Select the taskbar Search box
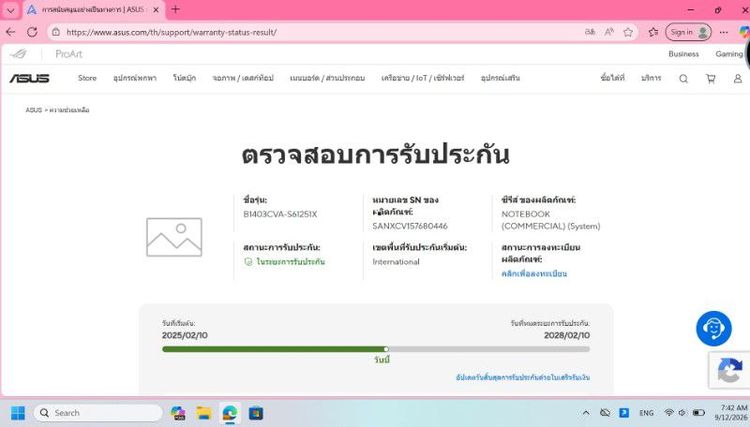The image size is (750, 427). [98, 413]
